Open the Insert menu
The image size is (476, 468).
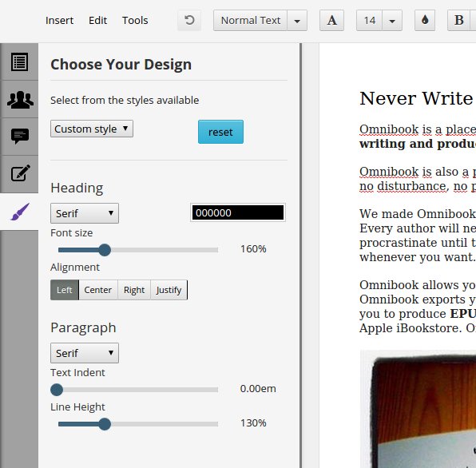click(x=59, y=20)
